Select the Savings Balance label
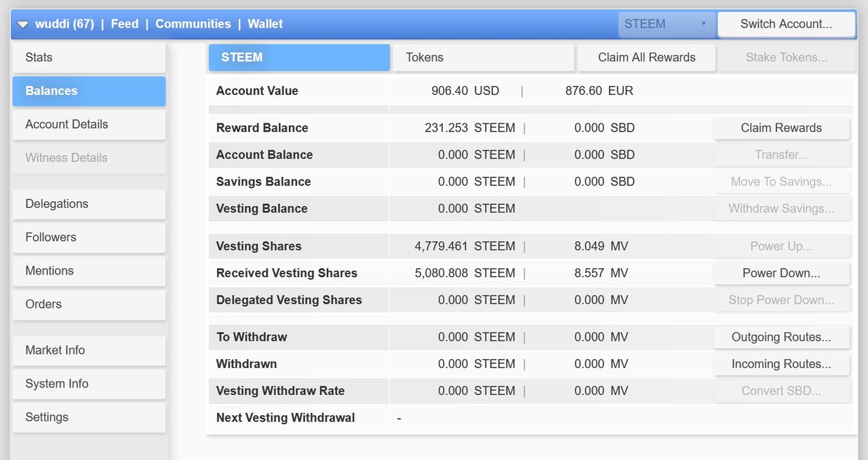Screen dimensions: 868x460 [263, 182]
